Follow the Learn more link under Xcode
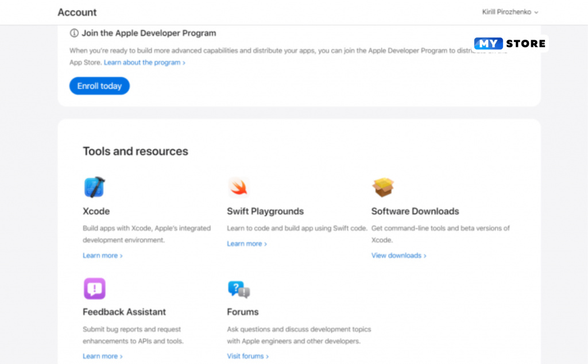 pos(102,255)
